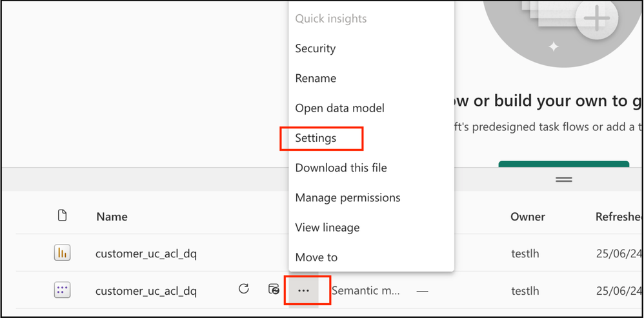Click the report icon beside first customer_uc_acl_dq

tap(63, 253)
